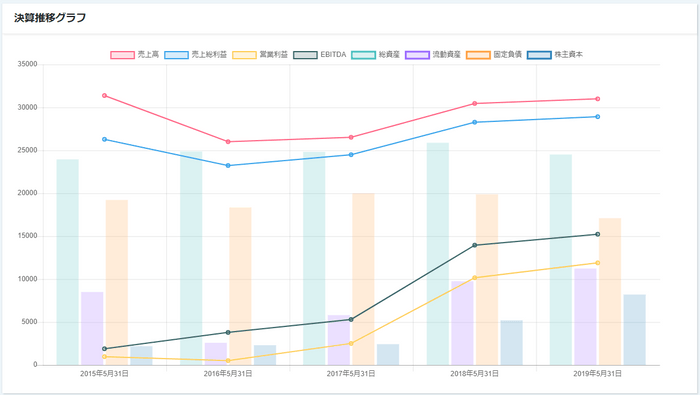Toggle the 売上総利益 legend item
Viewport: 700px width, 395px height.
(196, 55)
